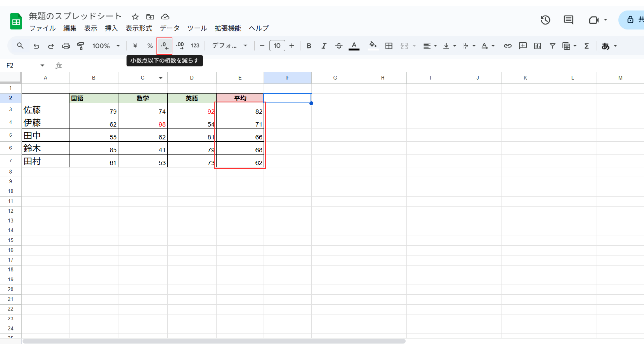644x351 pixels.
Task: Open the text color picker
Action: coord(354,46)
